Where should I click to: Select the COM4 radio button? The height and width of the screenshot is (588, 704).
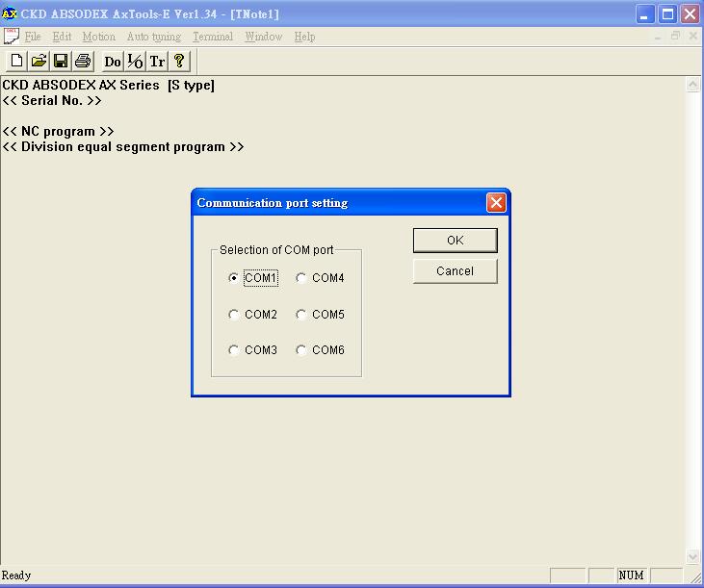click(x=301, y=278)
